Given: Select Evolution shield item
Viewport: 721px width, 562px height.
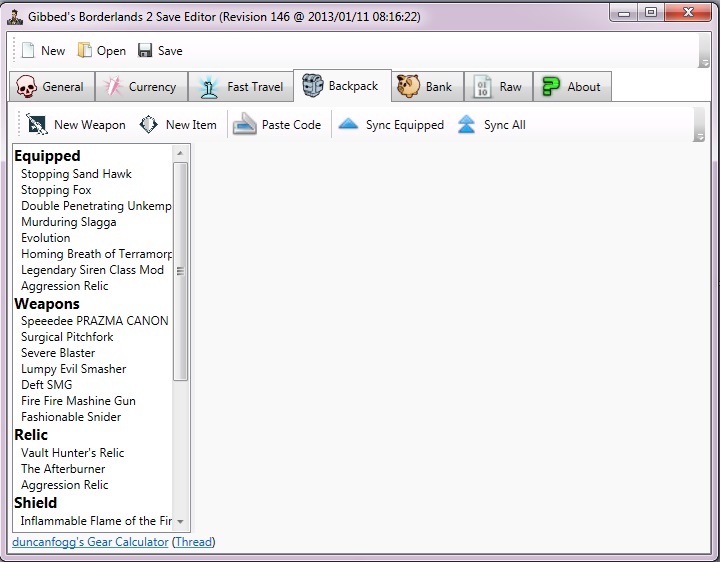Looking at the screenshot, I should tap(46, 238).
